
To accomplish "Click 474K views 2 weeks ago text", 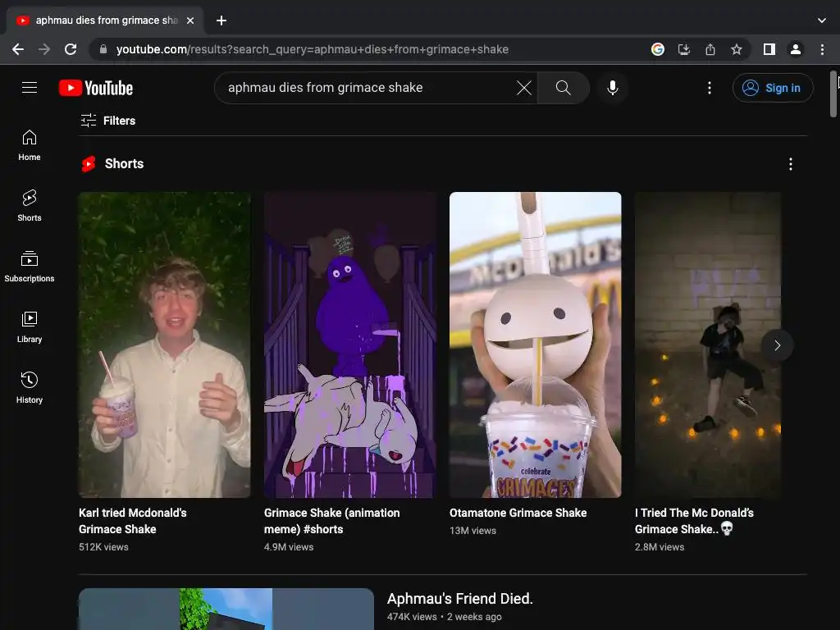I will pyautogui.click(x=444, y=617).
